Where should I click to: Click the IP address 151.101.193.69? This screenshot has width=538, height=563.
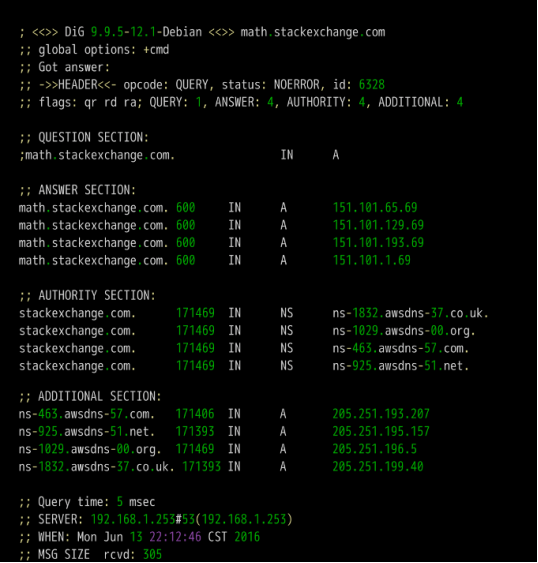coord(378,243)
